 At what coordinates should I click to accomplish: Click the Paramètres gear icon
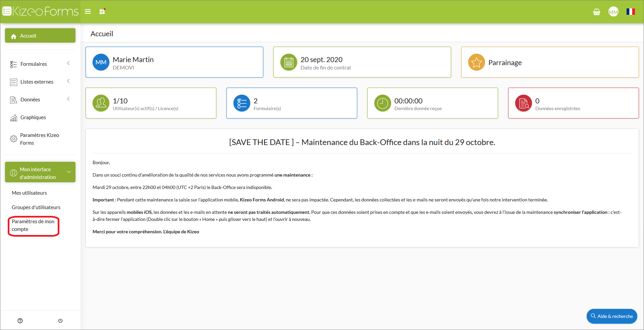(13, 139)
